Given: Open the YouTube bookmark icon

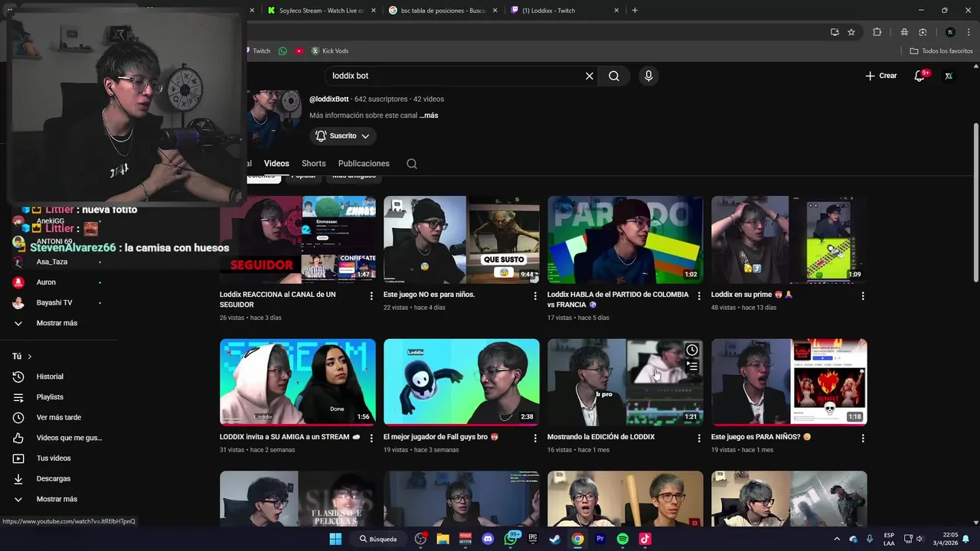Looking at the screenshot, I should [299, 51].
